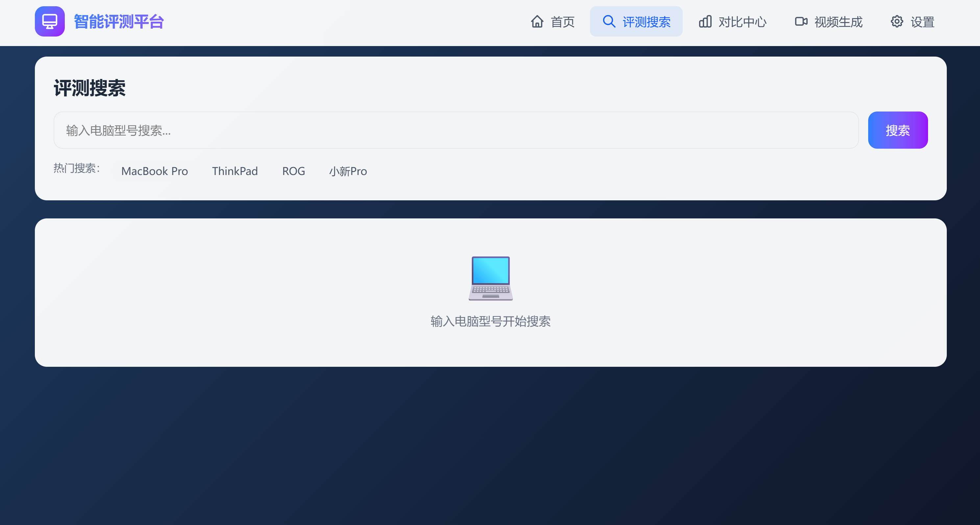Go to 对比中心 comparison center

coord(742,22)
